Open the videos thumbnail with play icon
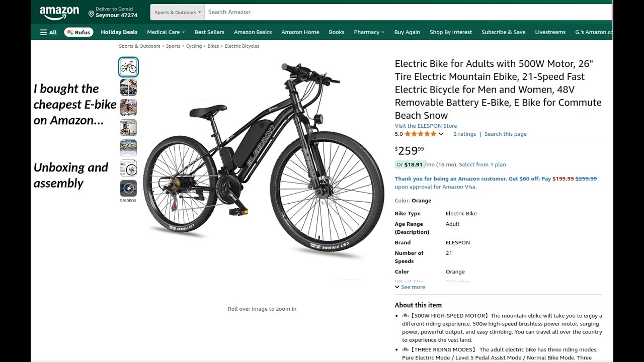Viewport: 644px width, 362px height. click(x=128, y=189)
